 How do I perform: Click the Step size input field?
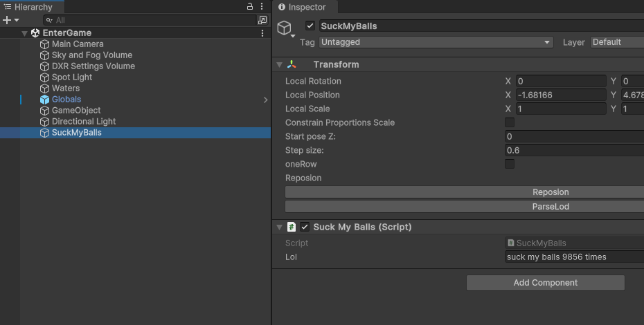574,150
